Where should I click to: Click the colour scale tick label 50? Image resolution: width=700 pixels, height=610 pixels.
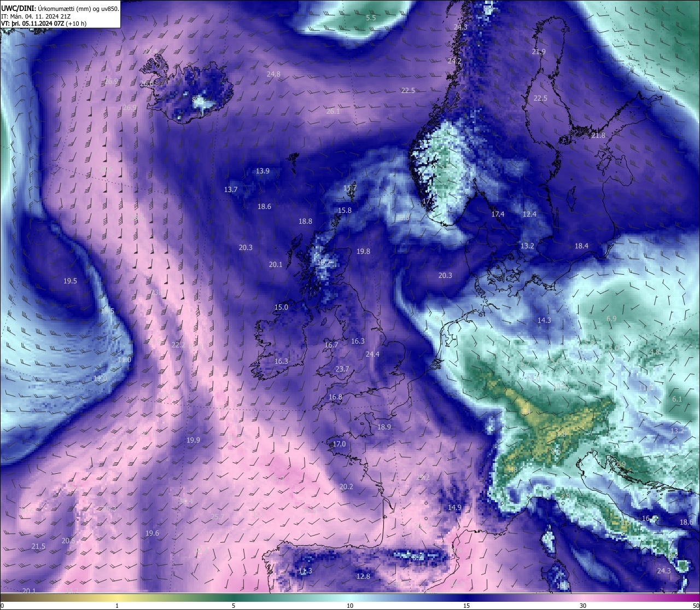point(696,606)
